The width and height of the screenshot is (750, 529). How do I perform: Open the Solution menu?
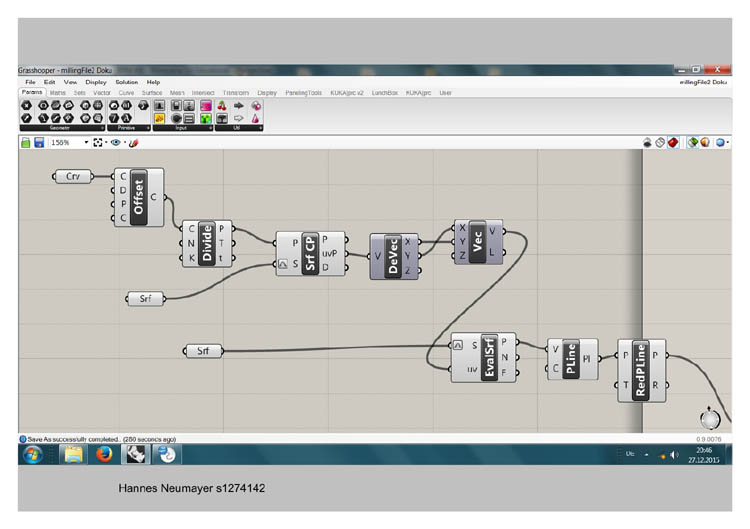tap(126, 82)
